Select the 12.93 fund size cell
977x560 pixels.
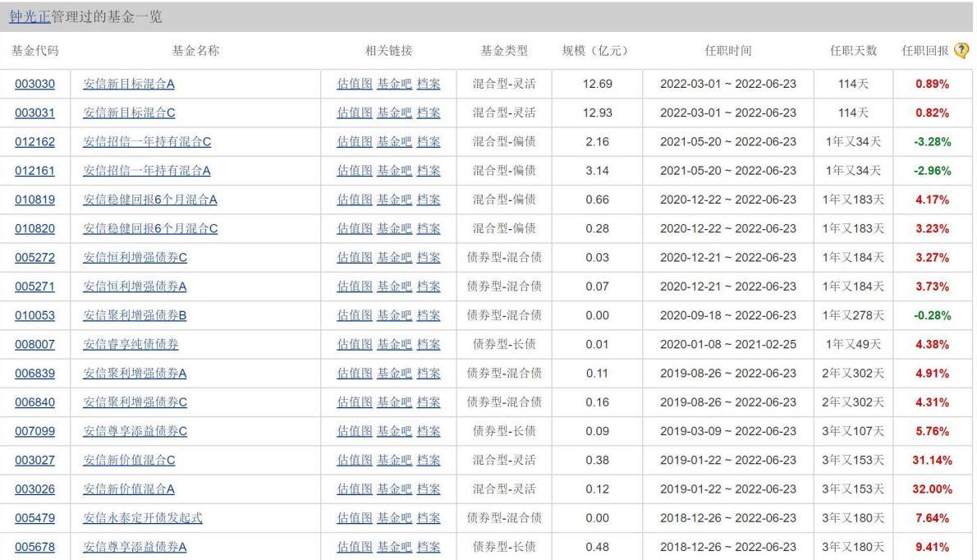point(597,112)
